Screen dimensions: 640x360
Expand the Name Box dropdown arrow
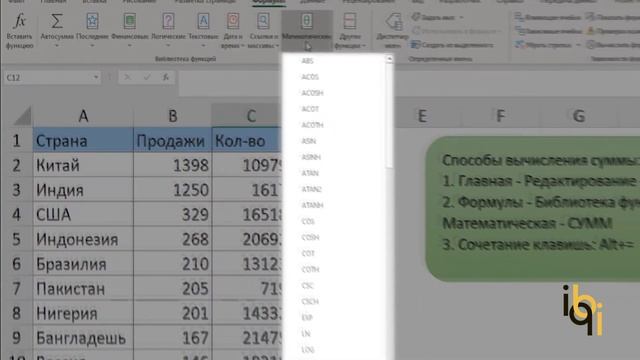(x=96, y=77)
